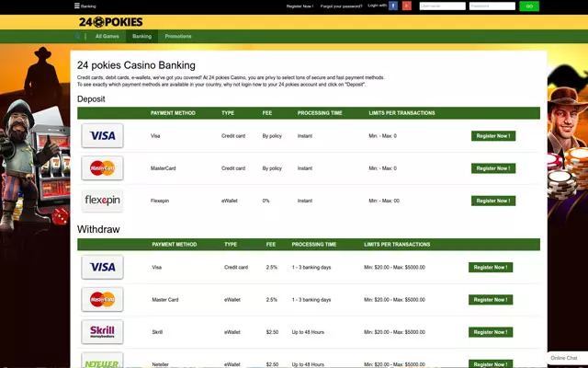The image size is (588, 368).
Task: Open the Promotions tab
Action: click(x=178, y=37)
